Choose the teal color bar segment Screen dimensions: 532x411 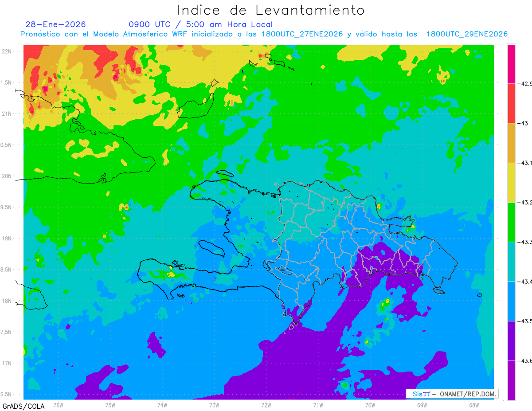(511, 262)
